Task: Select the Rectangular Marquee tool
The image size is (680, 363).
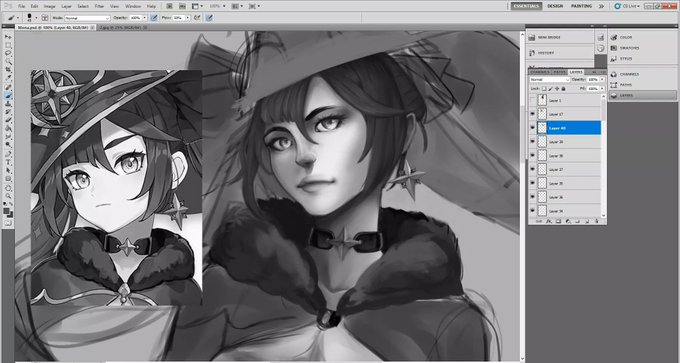Action: [8, 45]
